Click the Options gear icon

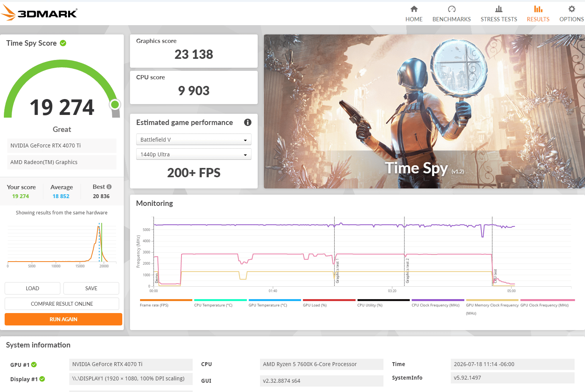coord(571,9)
